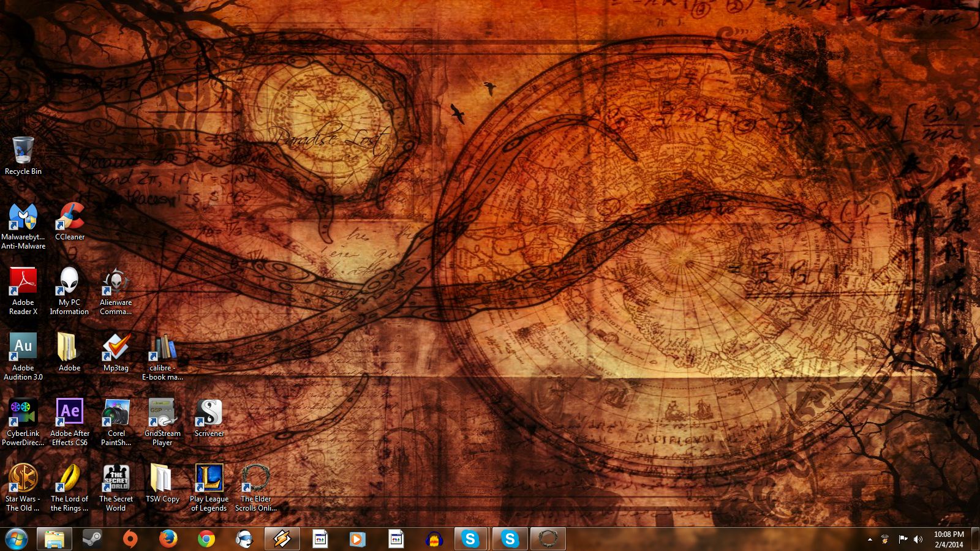Click the Audacity headphones icon in the taskbar
The image size is (980, 551).
coord(434,539)
